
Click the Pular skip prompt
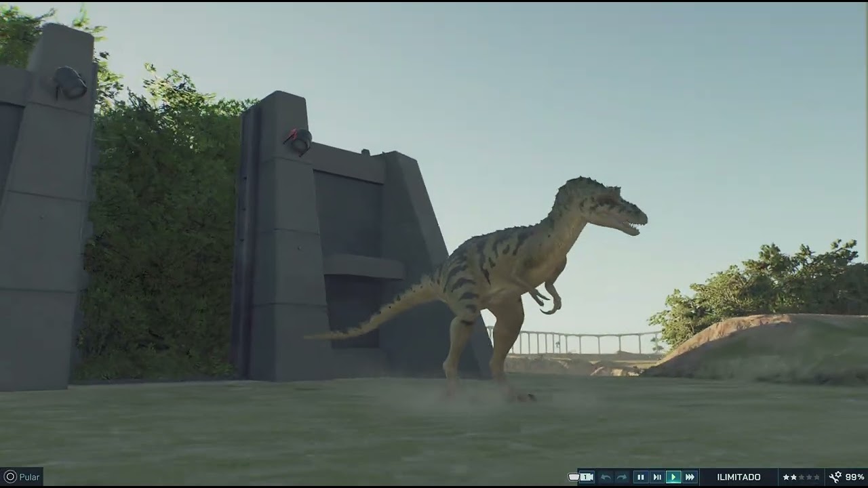(x=22, y=477)
